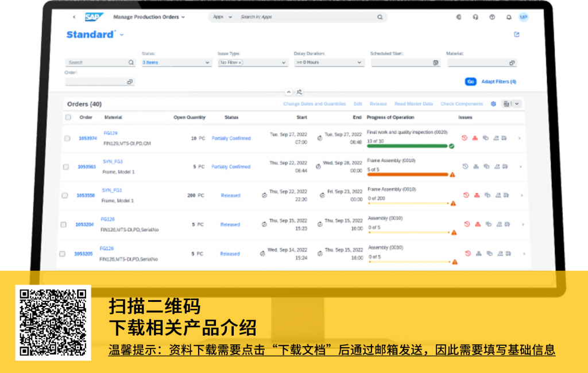The width and height of the screenshot is (588, 373).
Task: Click the SAP logo
Action: click(92, 17)
